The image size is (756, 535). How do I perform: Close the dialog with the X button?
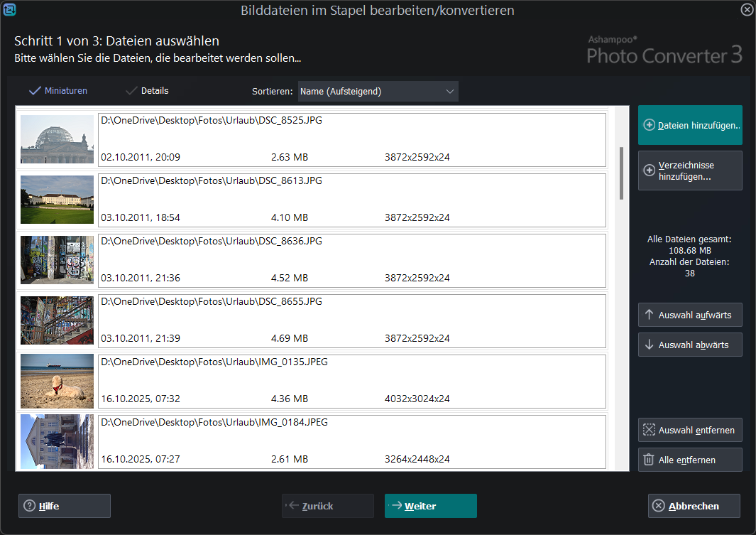(746, 10)
